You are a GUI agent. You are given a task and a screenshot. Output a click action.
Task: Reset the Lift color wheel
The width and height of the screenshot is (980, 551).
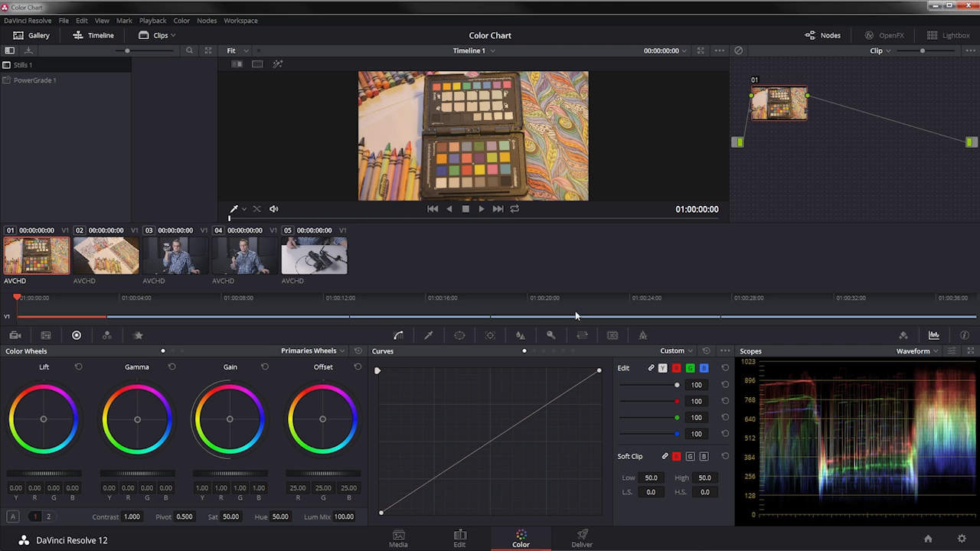coord(79,367)
